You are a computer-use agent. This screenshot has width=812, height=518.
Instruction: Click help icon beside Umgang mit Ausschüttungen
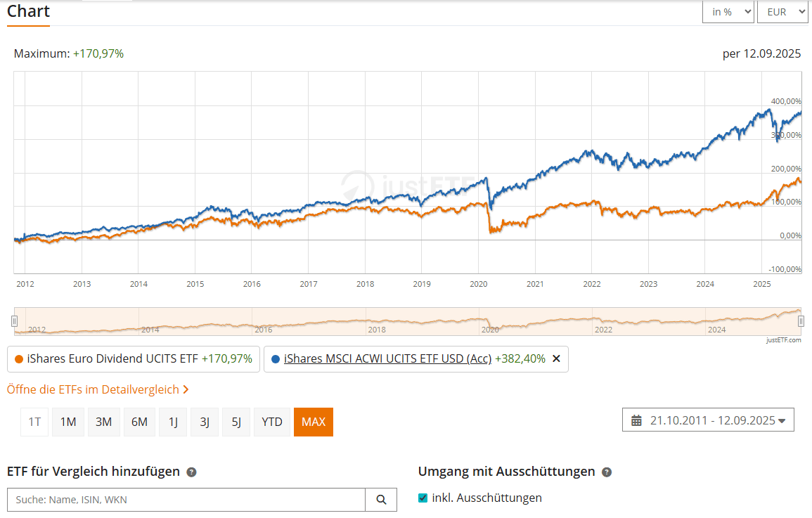tap(607, 472)
